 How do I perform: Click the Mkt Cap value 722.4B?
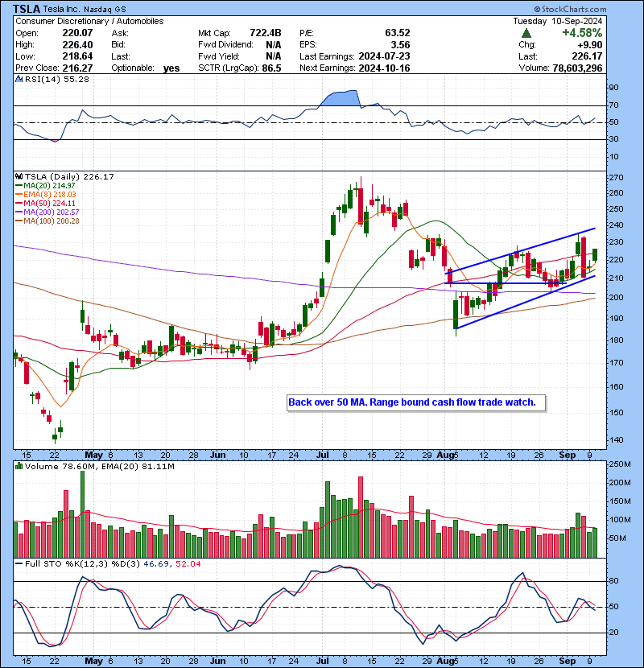pyautogui.click(x=266, y=33)
